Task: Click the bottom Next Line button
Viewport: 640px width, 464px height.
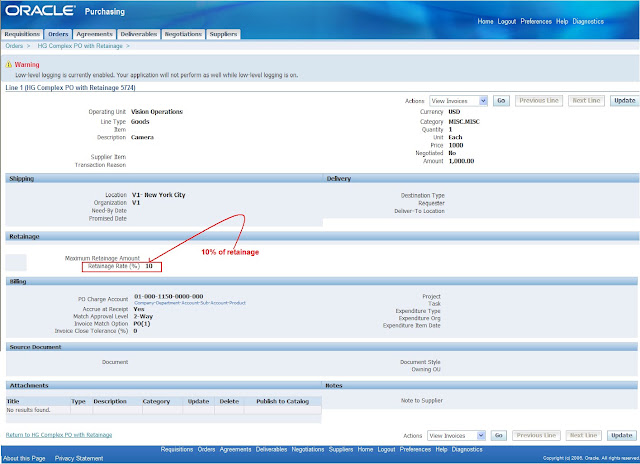Action: click(x=584, y=435)
